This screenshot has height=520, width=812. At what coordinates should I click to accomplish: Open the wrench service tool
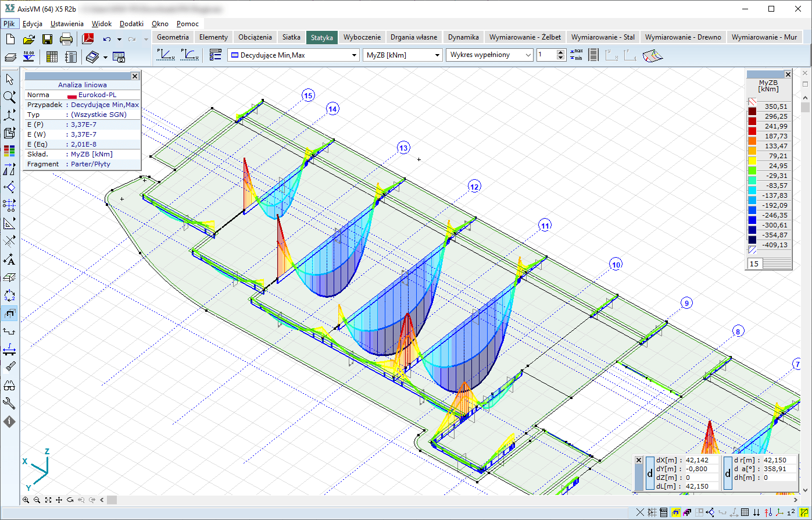click(9, 403)
